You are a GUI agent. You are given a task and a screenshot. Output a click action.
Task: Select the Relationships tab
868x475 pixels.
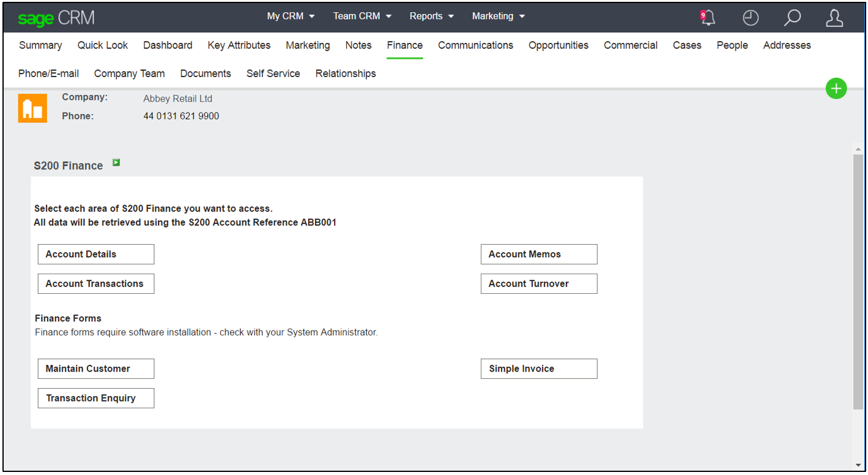click(x=346, y=73)
